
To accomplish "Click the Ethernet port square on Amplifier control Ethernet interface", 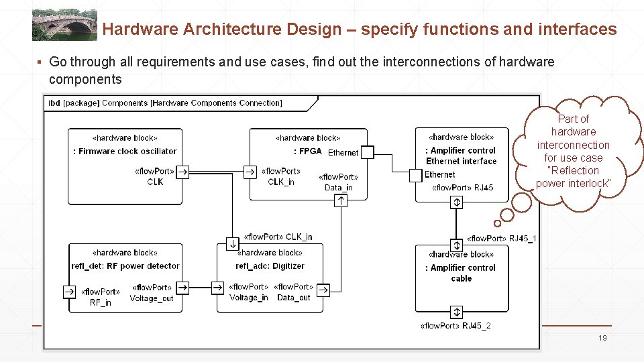I will [416, 176].
